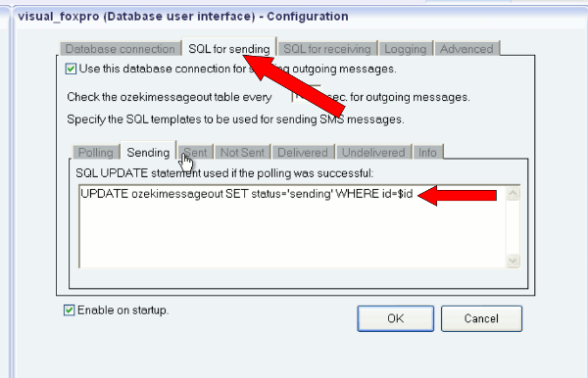The width and height of the screenshot is (588, 378).
Task: Dismiss dialog with Cancel button
Action: pos(481,318)
